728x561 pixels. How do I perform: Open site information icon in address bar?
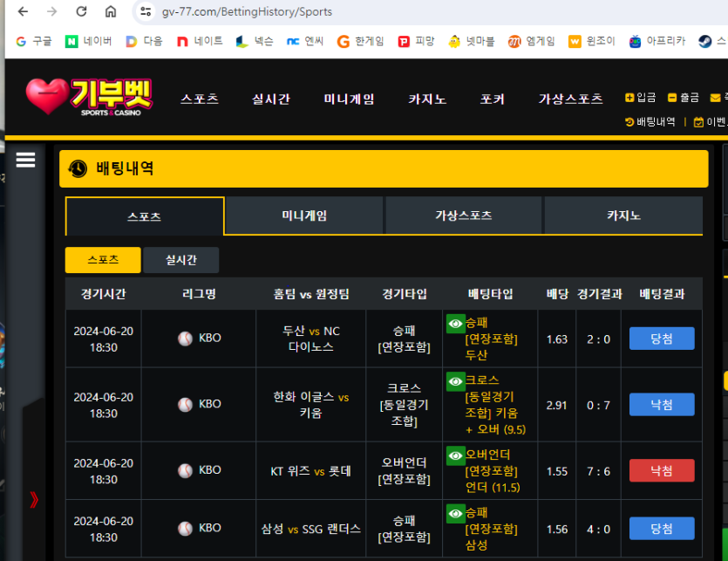144,12
